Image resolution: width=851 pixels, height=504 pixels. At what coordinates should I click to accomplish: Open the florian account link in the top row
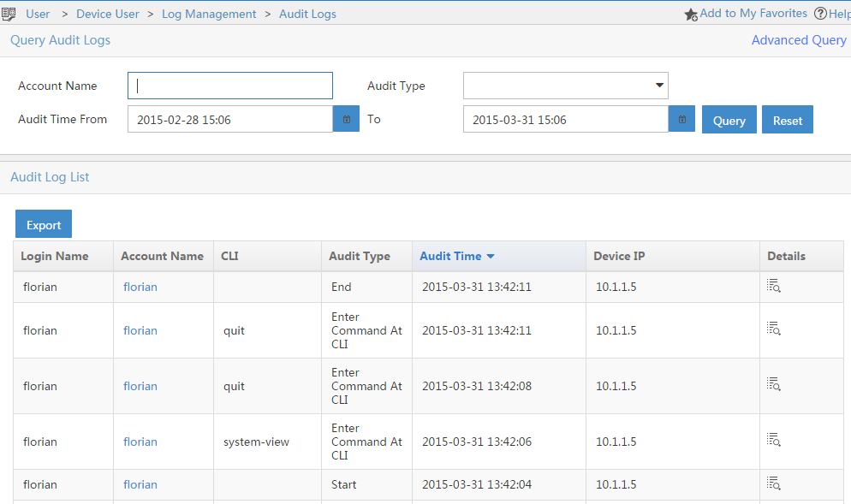(140, 286)
